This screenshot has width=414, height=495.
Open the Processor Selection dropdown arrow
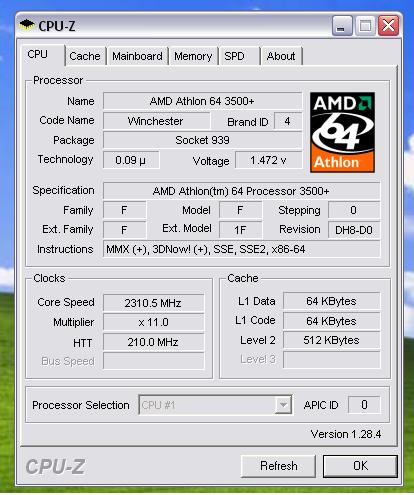pos(283,405)
